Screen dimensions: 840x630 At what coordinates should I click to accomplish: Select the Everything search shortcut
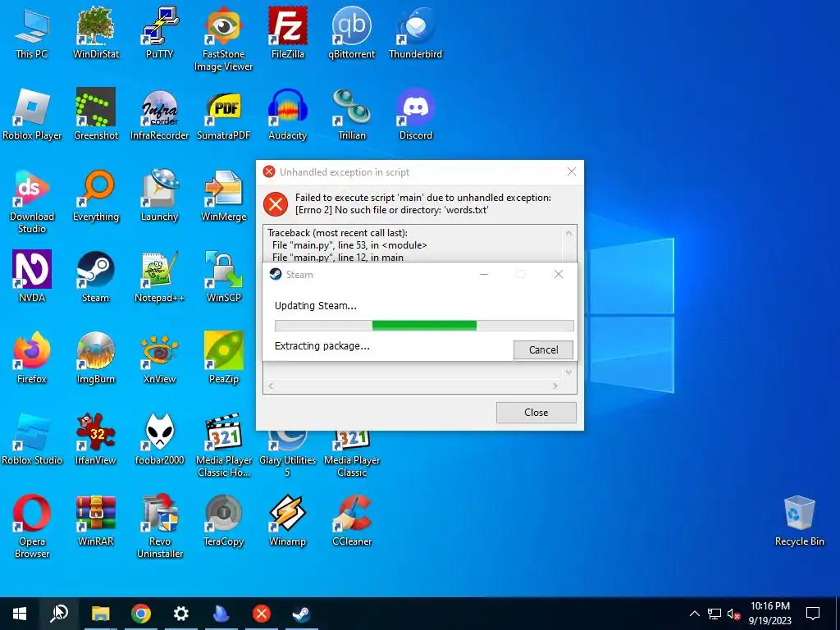coord(96,195)
